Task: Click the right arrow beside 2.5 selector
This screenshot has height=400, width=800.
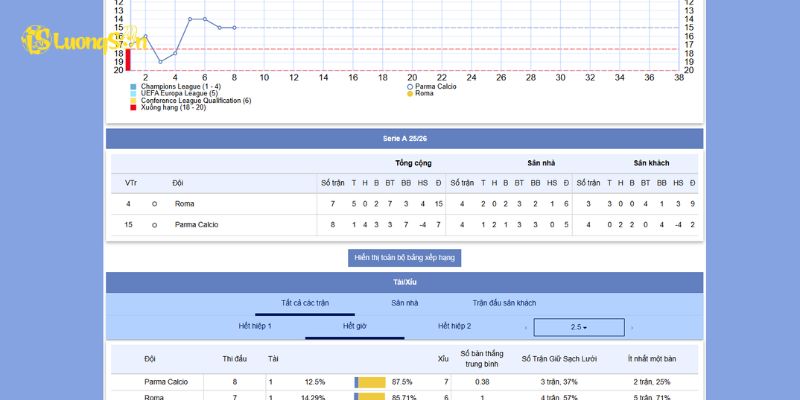Action: (x=632, y=327)
